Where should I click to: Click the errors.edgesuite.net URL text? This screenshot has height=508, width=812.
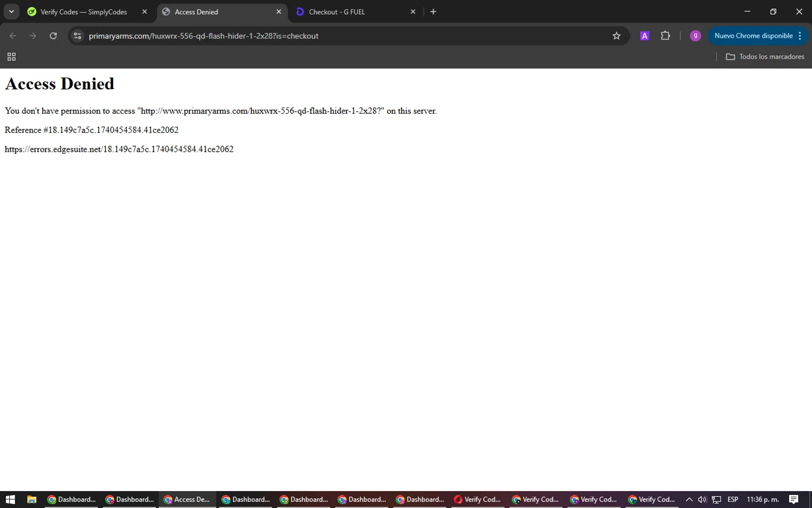click(119, 149)
